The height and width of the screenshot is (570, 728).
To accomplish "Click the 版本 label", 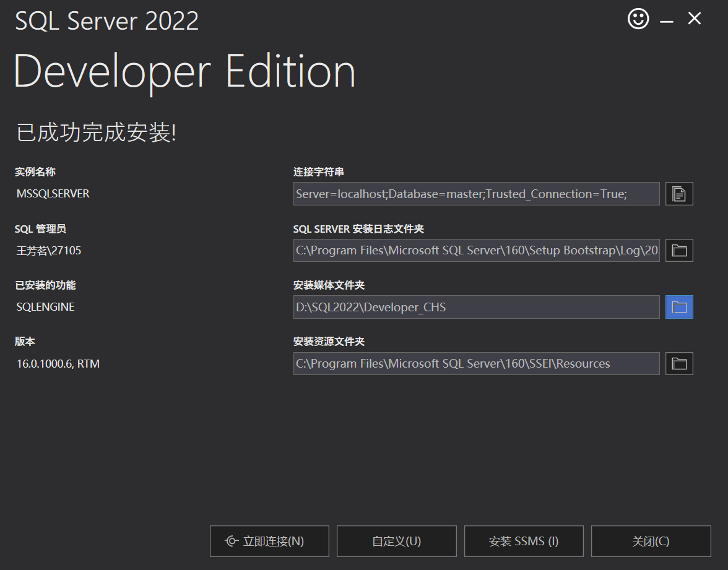I will (x=25, y=341).
